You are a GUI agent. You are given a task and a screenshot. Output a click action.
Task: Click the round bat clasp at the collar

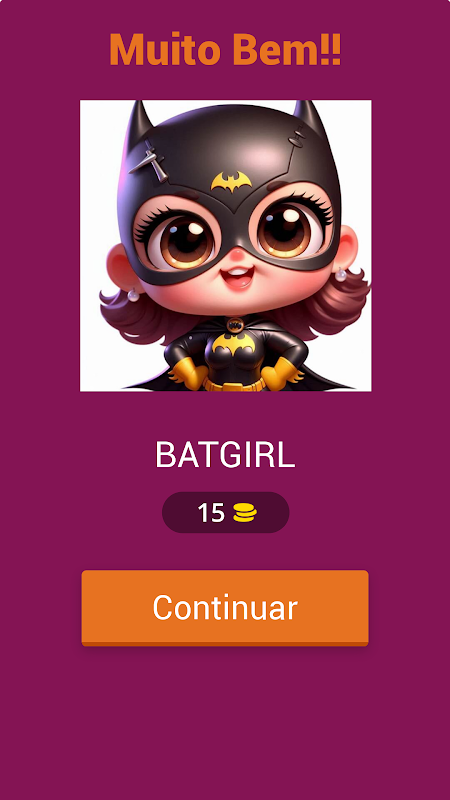235,324
